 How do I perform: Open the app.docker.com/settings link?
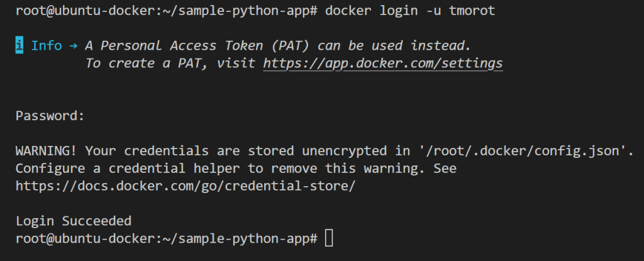[383, 64]
